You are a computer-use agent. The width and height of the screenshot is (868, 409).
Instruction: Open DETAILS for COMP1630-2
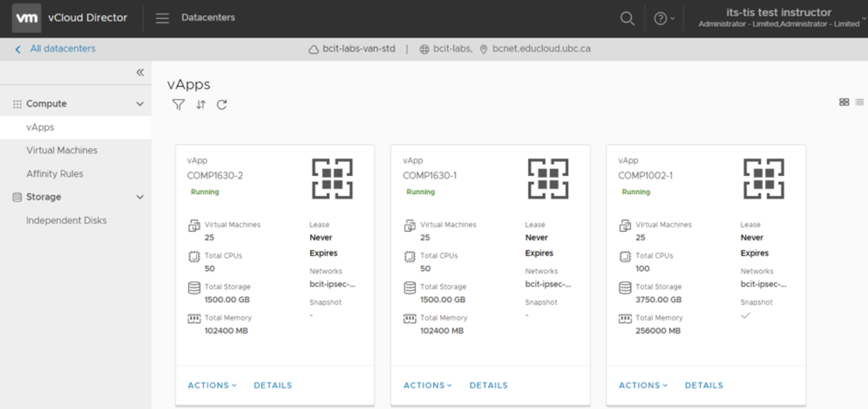pos(273,385)
